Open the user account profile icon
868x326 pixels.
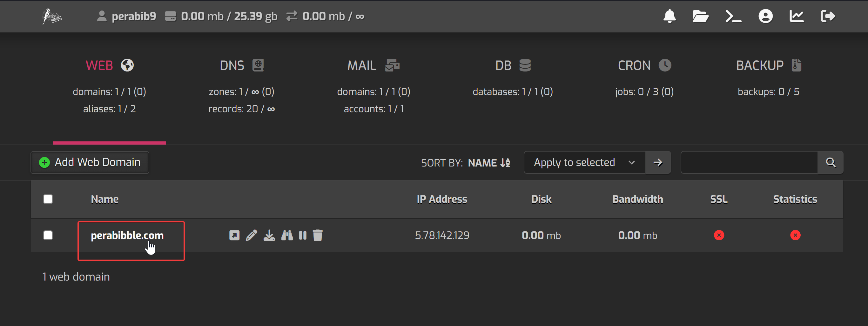765,16
